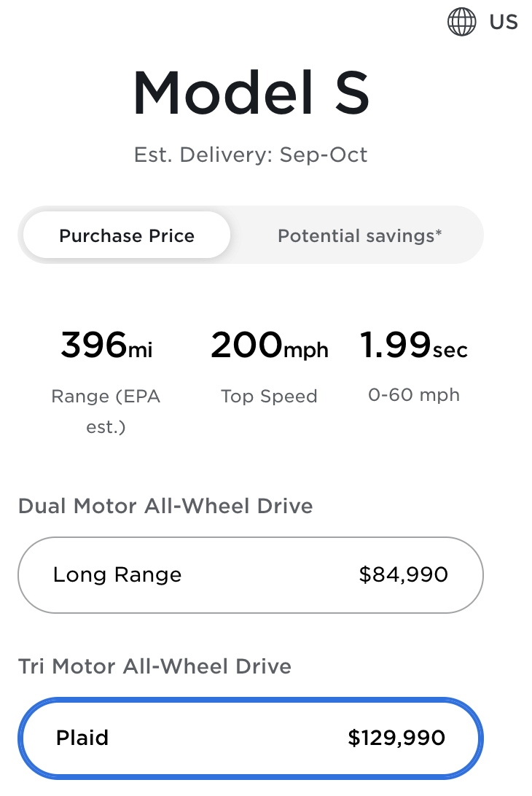Open the US region selector label
This screenshot has width=532, height=796.
(504, 22)
